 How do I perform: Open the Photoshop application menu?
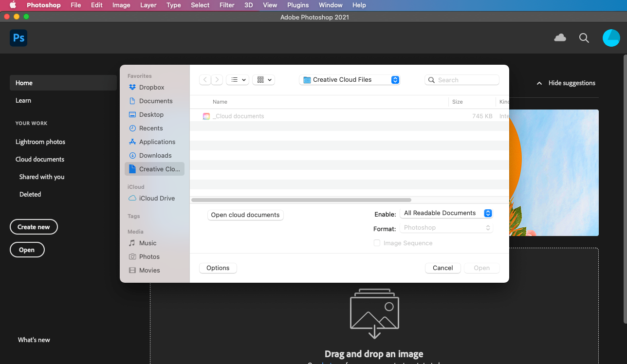click(x=44, y=5)
